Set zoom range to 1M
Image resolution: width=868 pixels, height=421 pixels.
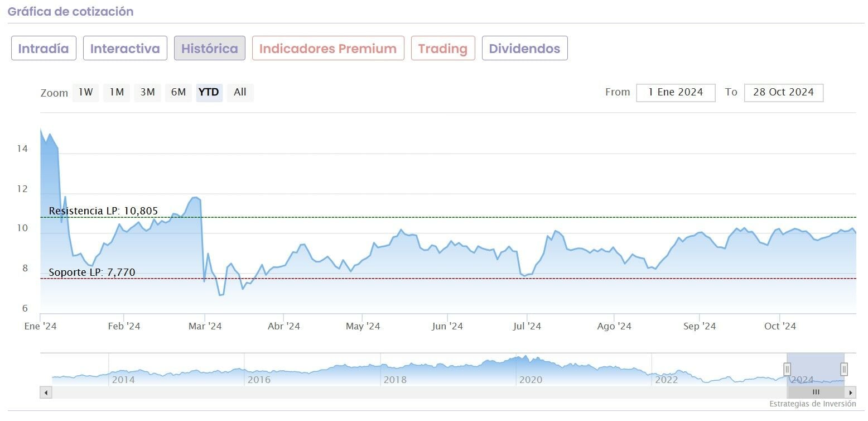(x=117, y=92)
